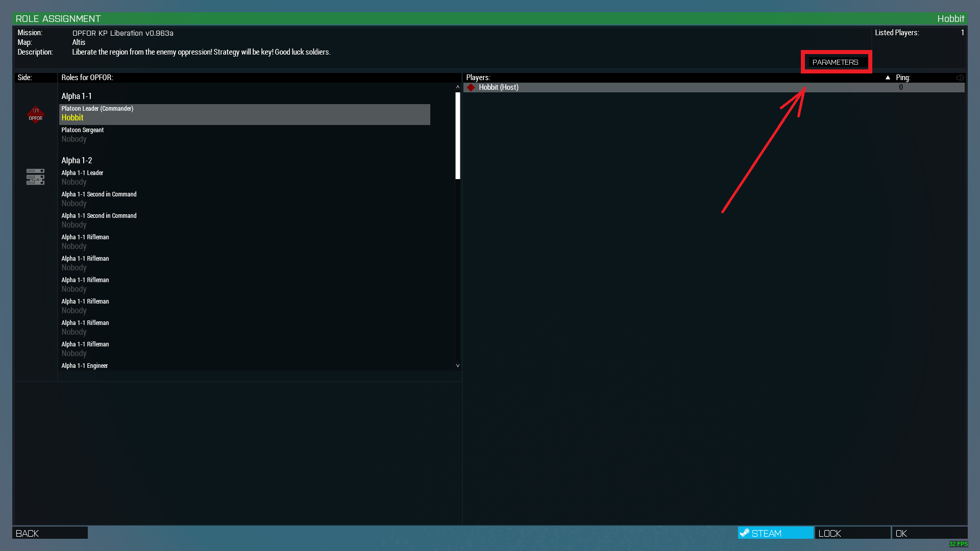Select Hobbit (Host) in players list
This screenshot has width=980, height=551.
[x=714, y=87]
